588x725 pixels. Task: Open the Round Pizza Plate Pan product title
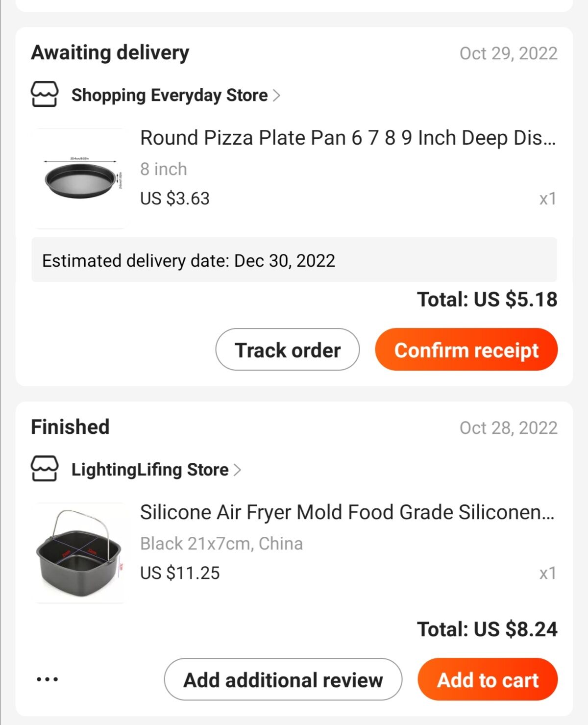[x=348, y=138]
